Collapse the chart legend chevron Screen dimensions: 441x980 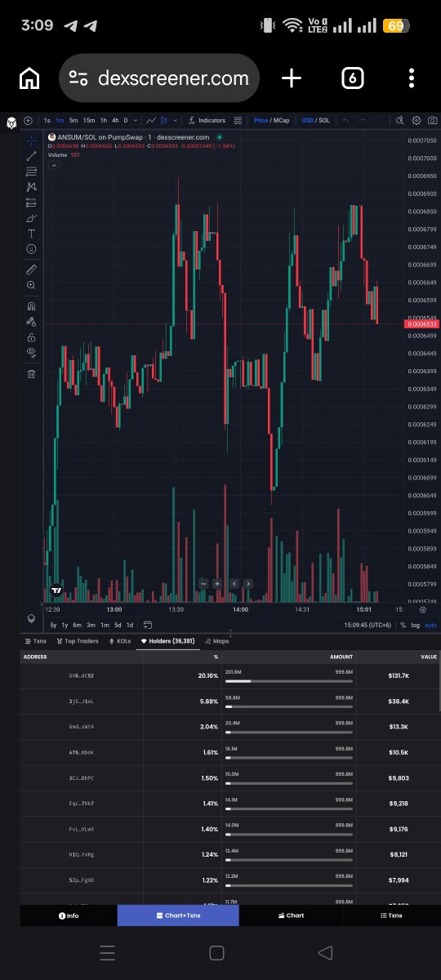pyautogui.click(x=55, y=165)
